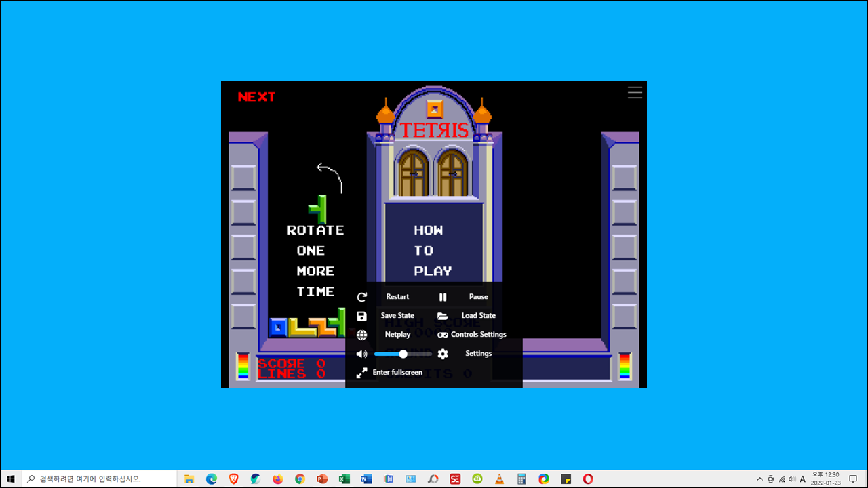Screen dimensions: 868x488
Task: Mute audio via speaker icon
Action: [361, 354]
